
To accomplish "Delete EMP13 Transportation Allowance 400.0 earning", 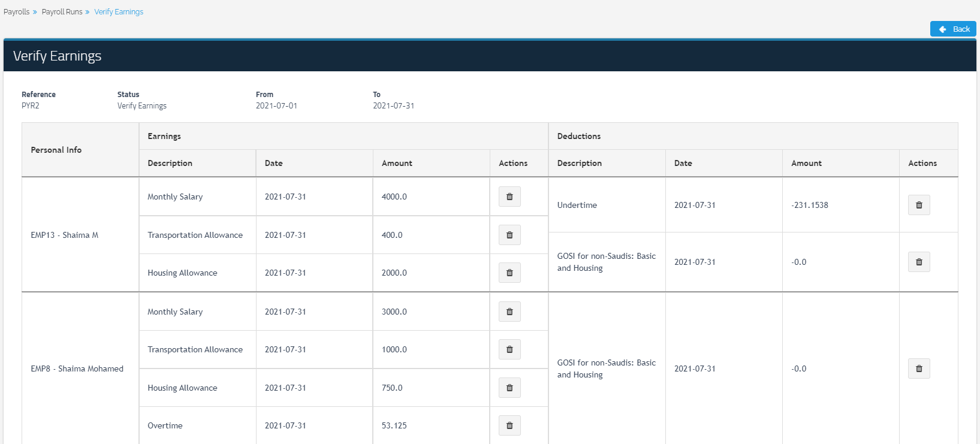I will pos(509,235).
